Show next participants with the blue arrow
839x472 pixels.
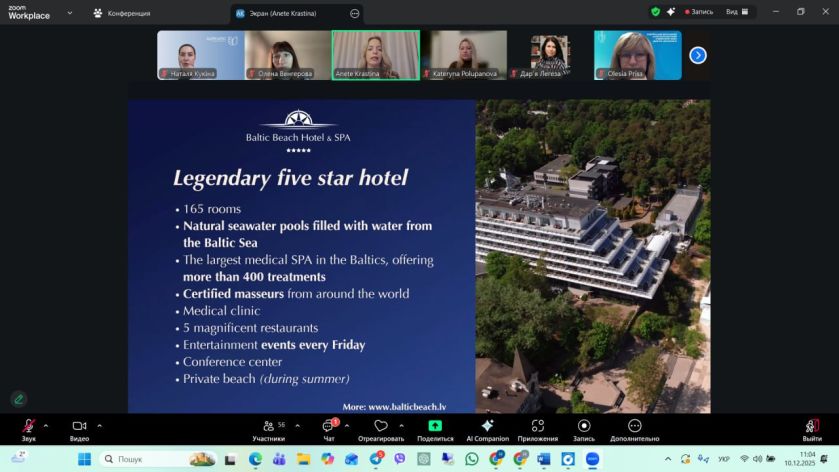(697, 55)
